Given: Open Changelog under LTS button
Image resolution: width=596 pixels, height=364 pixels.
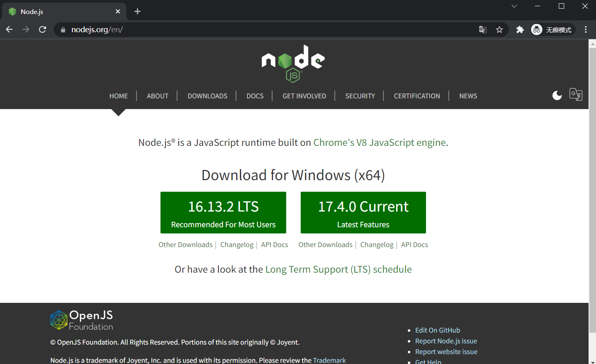Looking at the screenshot, I should coord(237,245).
